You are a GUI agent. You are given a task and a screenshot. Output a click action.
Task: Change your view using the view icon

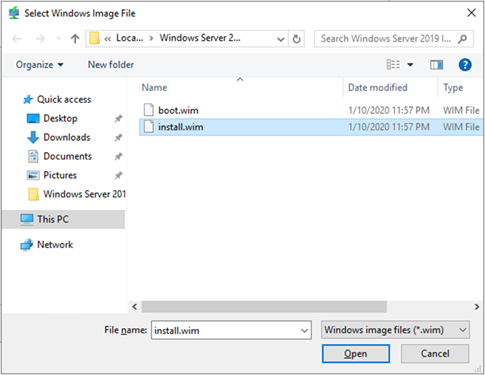393,64
